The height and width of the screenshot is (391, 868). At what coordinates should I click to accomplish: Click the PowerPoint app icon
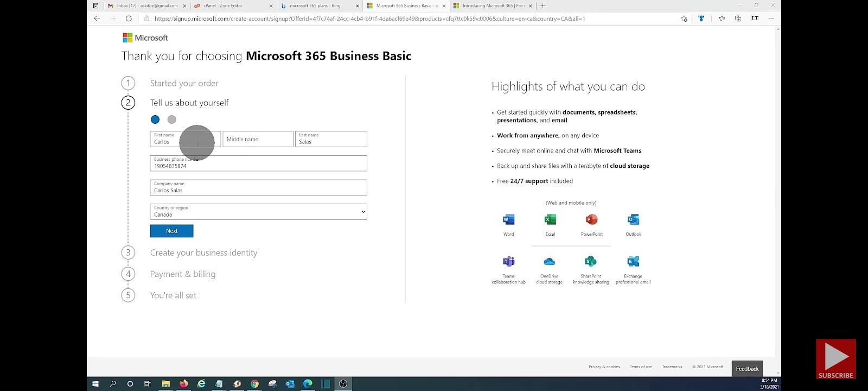pyautogui.click(x=592, y=219)
